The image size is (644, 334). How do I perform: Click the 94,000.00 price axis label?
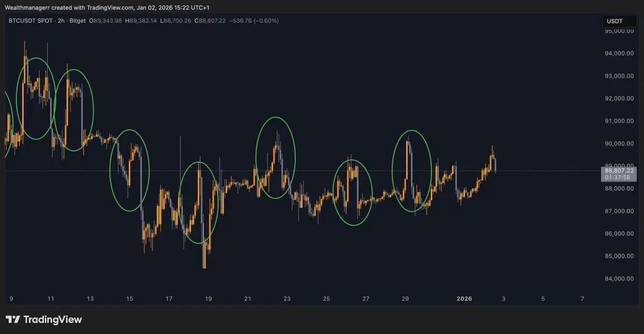pos(620,53)
